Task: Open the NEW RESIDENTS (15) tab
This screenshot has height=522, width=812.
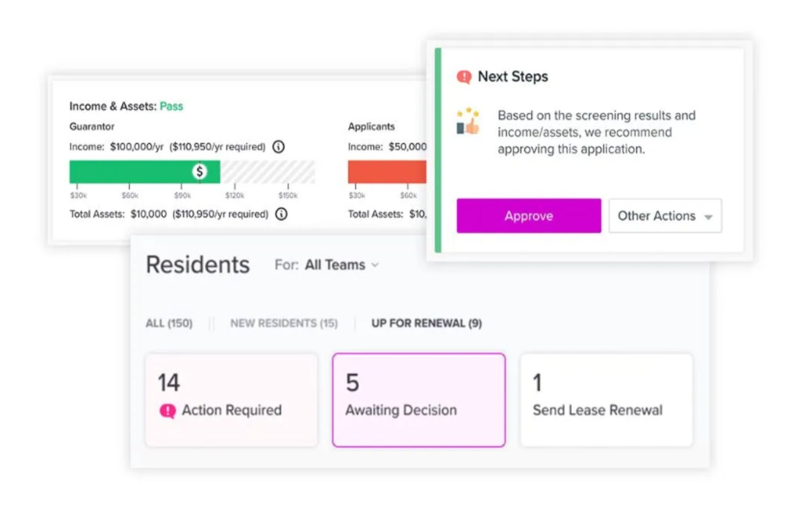Action: click(x=284, y=323)
